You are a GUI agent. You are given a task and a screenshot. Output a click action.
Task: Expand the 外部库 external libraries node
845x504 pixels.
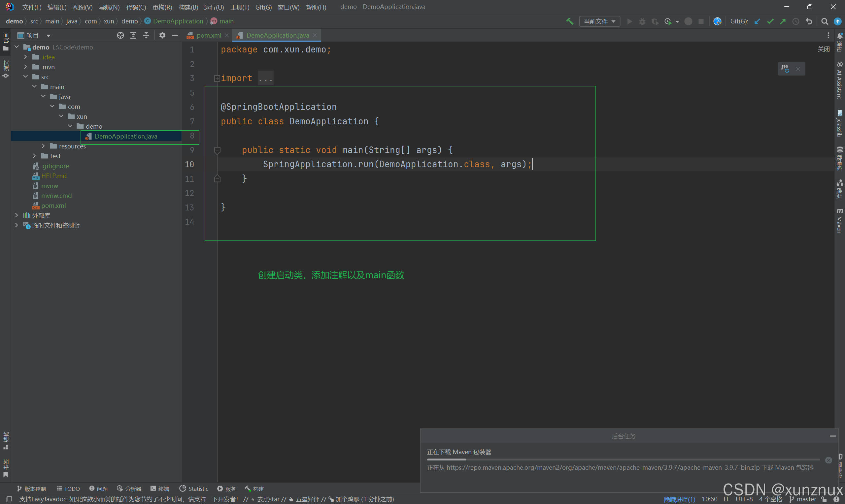click(x=16, y=215)
